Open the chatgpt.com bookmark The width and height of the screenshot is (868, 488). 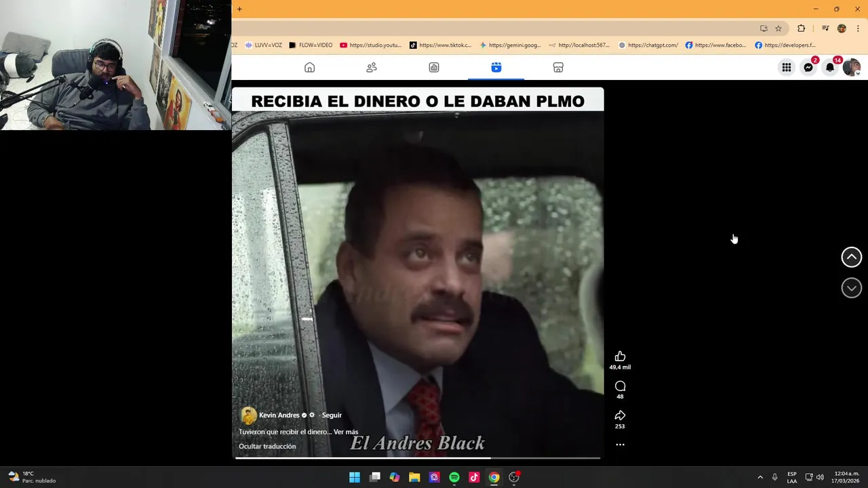point(648,45)
